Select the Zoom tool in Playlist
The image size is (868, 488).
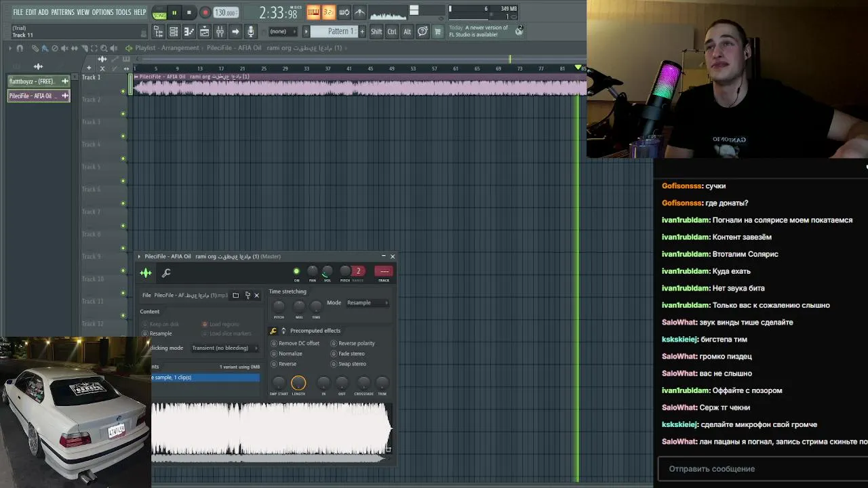pos(104,48)
